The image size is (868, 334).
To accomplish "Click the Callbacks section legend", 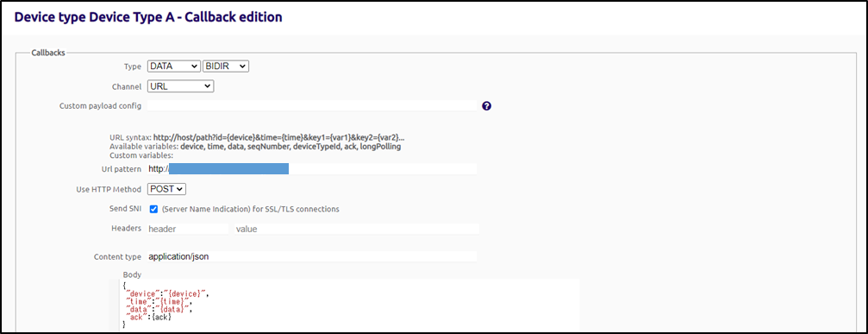I will click(48, 53).
